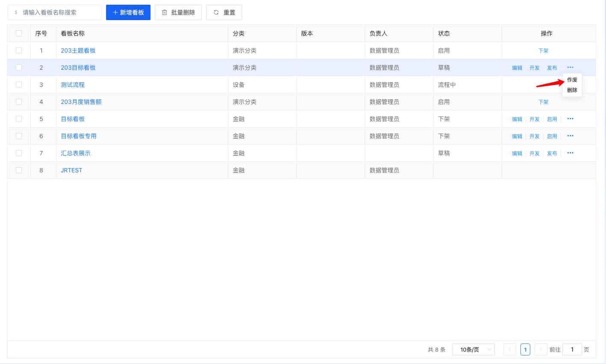This screenshot has height=364, width=606.
Task: Expand the 10条/页 page size dropdown
Action: [x=473, y=349]
